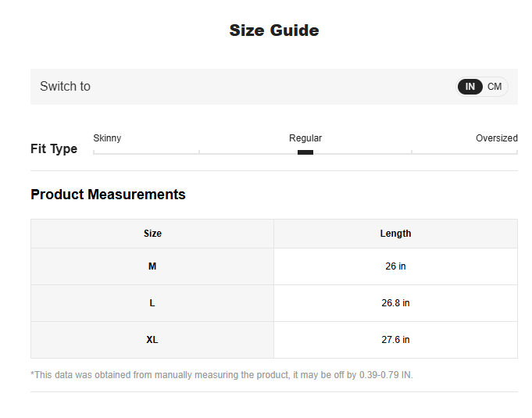Select the L size row cell

click(152, 303)
